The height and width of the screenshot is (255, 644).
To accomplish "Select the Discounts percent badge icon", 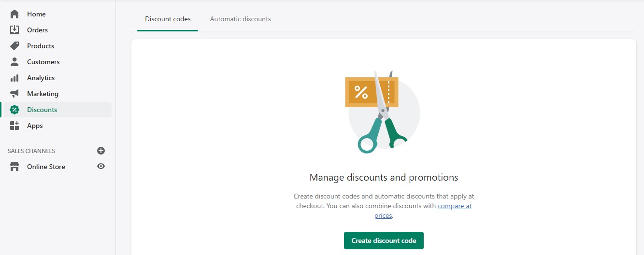I will pyautogui.click(x=14, y=110).
